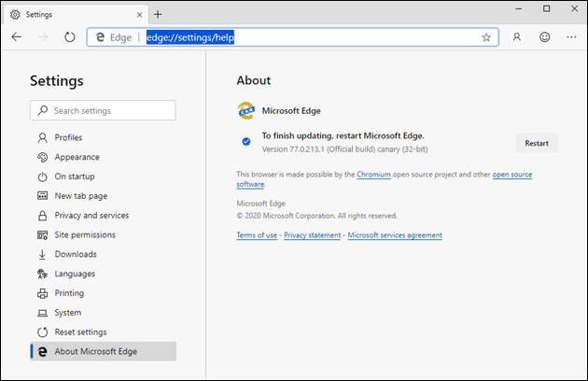
Task: Open the Privacy statement link
Action: pyautogui.click(x=312, y=235)
